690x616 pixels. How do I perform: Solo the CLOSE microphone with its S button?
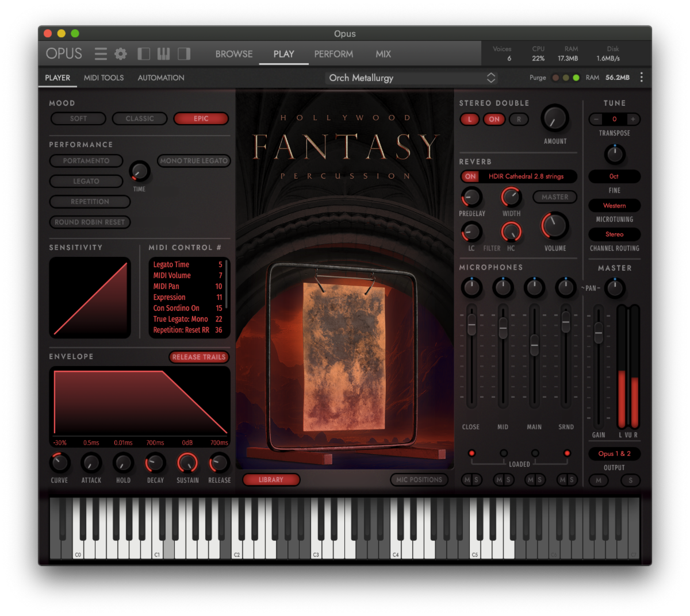pos(476,480)
